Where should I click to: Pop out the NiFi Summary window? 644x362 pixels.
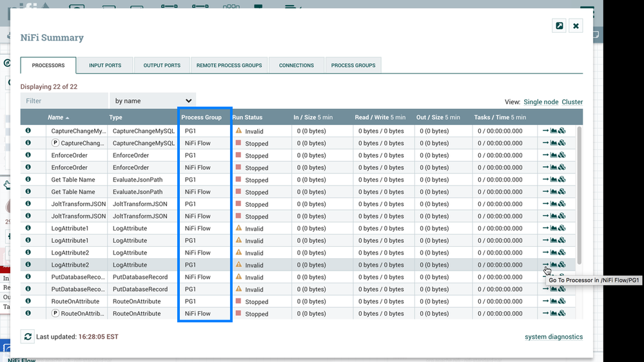point(559,26)
